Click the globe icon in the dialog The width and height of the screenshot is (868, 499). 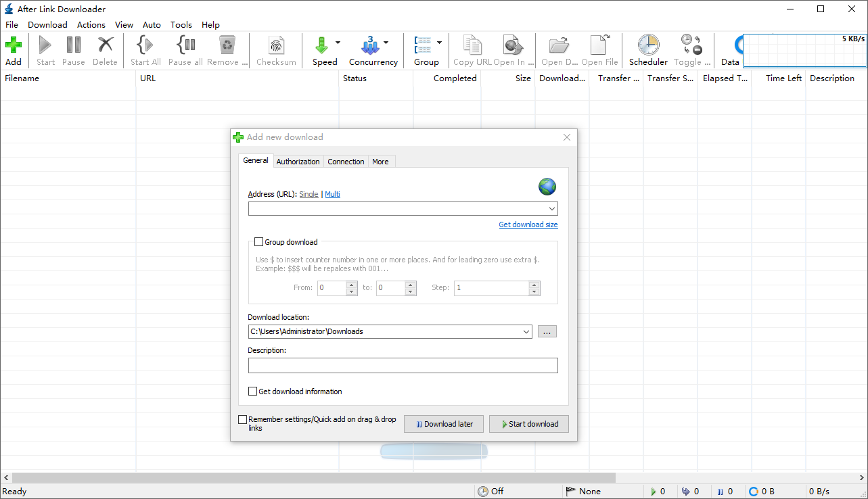547,186
